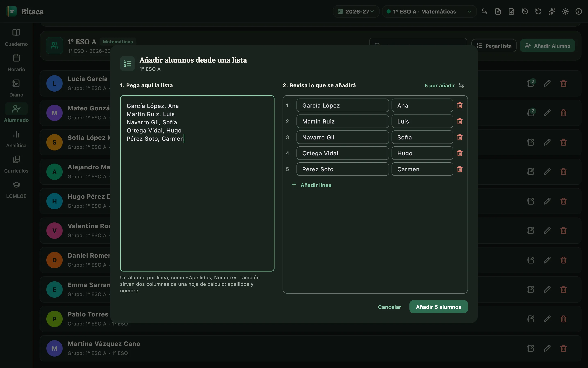Go to Cuaderno in the sidebar
Image resolution: width=588 pixels, height=368 pixels.
tap(16, 38)
